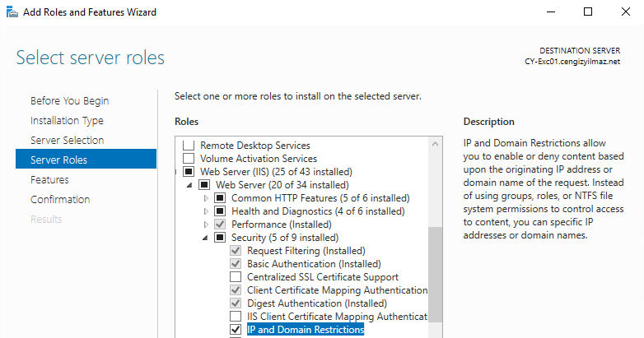Viewport: 644px width, 338px height.
Task: Check the Remote Desktop Services checkbox
Action: click(x=189, y=146)
